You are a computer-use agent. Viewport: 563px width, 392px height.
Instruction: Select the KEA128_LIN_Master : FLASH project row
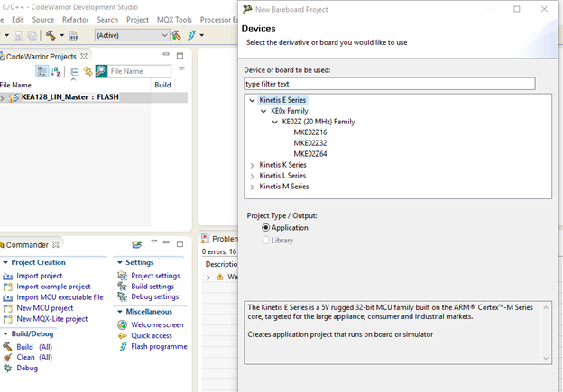point(93,97)
